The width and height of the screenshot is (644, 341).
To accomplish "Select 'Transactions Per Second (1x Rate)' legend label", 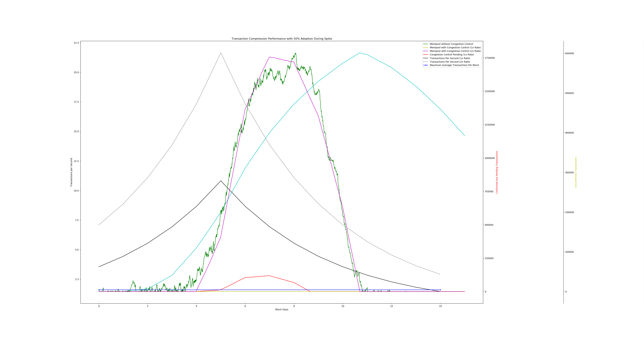I will coord(450,58).
